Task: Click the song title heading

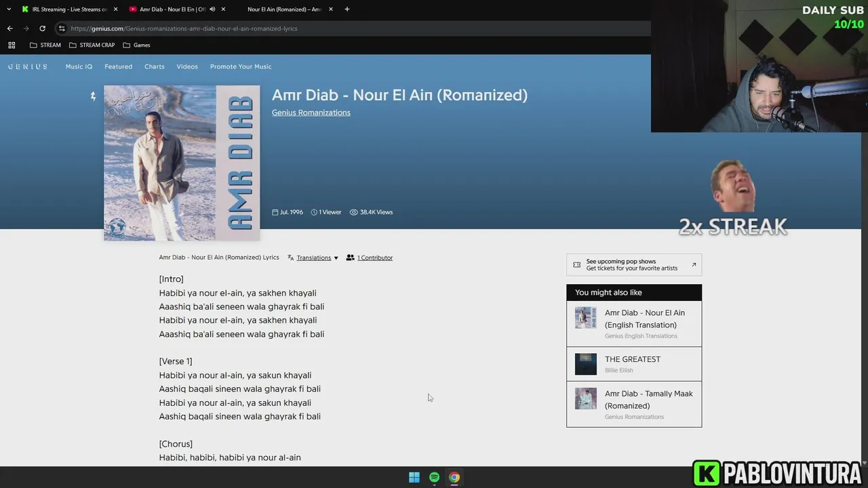Action: click(399, 95)
